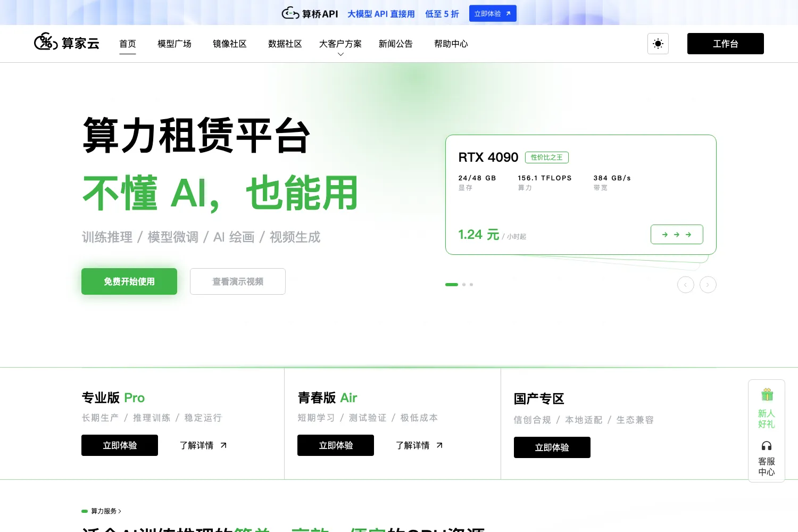Select the second carousel dot indicator
This screenshot has height=532, width=798.
click(x=464, y=285)
